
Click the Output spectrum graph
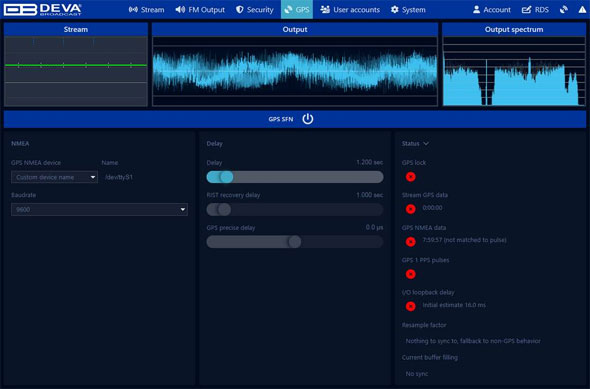514,71
